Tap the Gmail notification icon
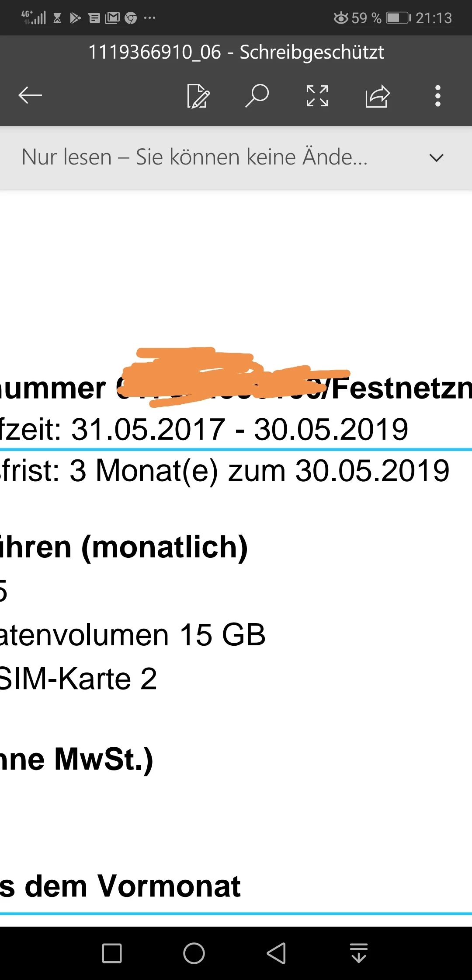Screen dimensions: 472x980 coord(112,18)
